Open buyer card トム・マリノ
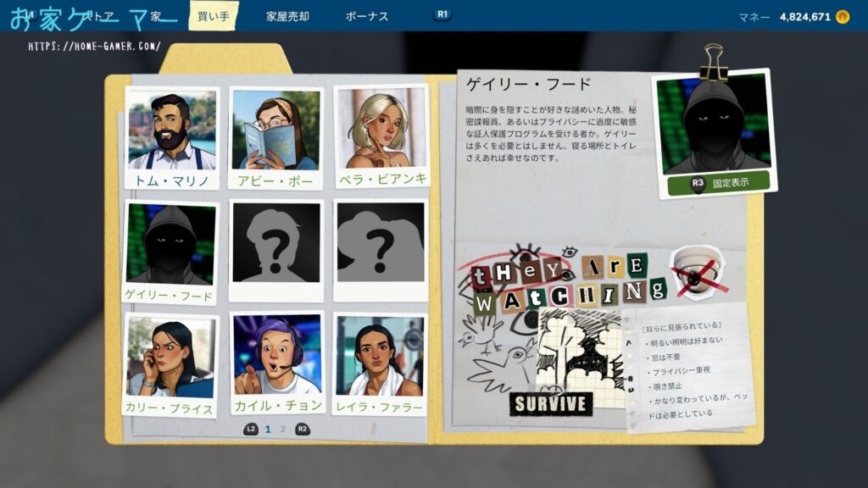The width and height of the screenshot is (868, 488). pos(171,138)
